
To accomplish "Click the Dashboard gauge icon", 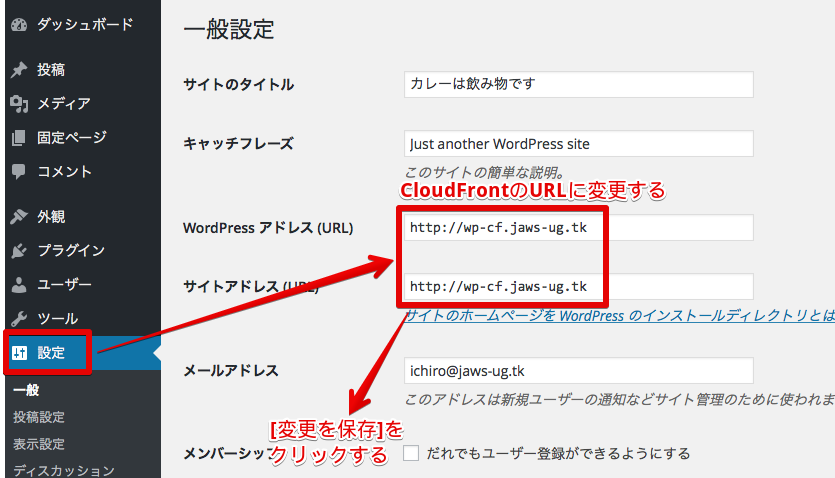I will [x=19, y=25].
